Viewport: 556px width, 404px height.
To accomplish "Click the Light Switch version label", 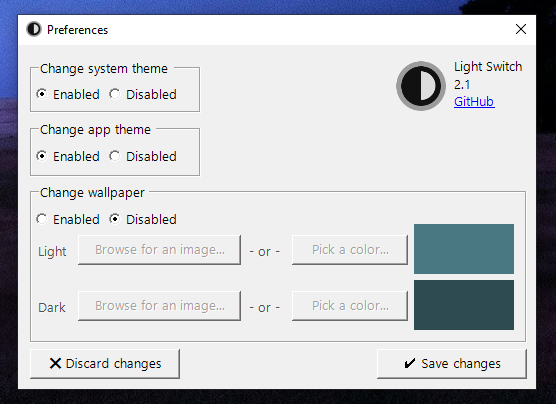I will [x=462, y=85].
